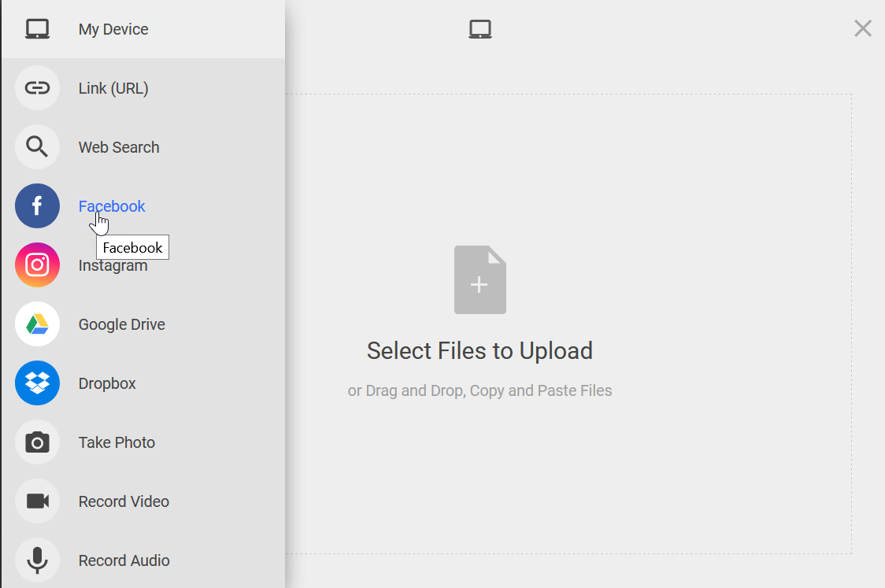Click Select Files to Upload text
The height and width of the screenshot is (588, 885).
tap(480, 351)
